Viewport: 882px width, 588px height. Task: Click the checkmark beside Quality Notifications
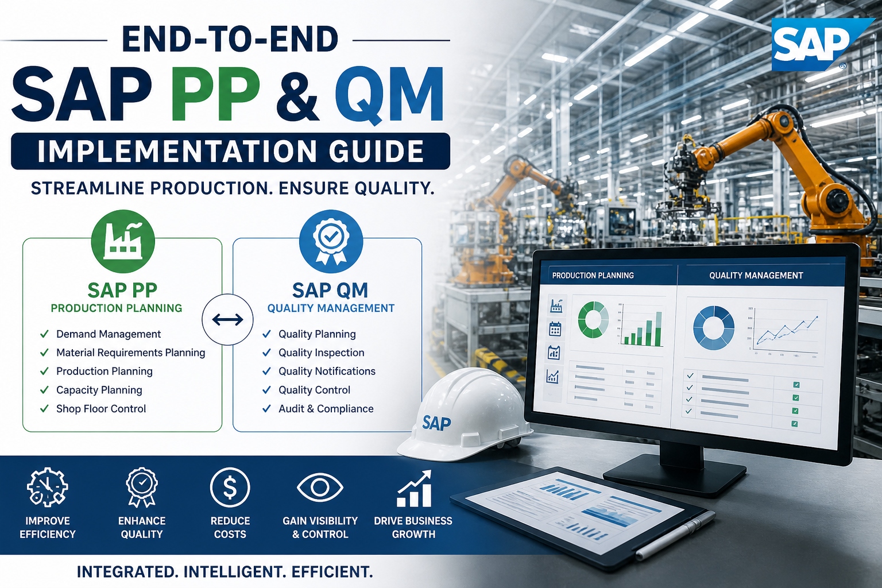point(266,371)
